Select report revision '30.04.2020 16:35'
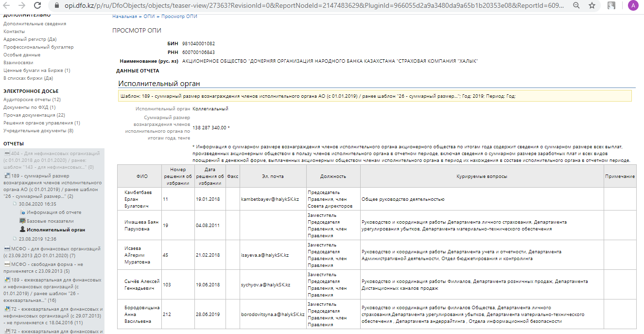The width and height of the screenshot is (644, 334). coord(37,204)
